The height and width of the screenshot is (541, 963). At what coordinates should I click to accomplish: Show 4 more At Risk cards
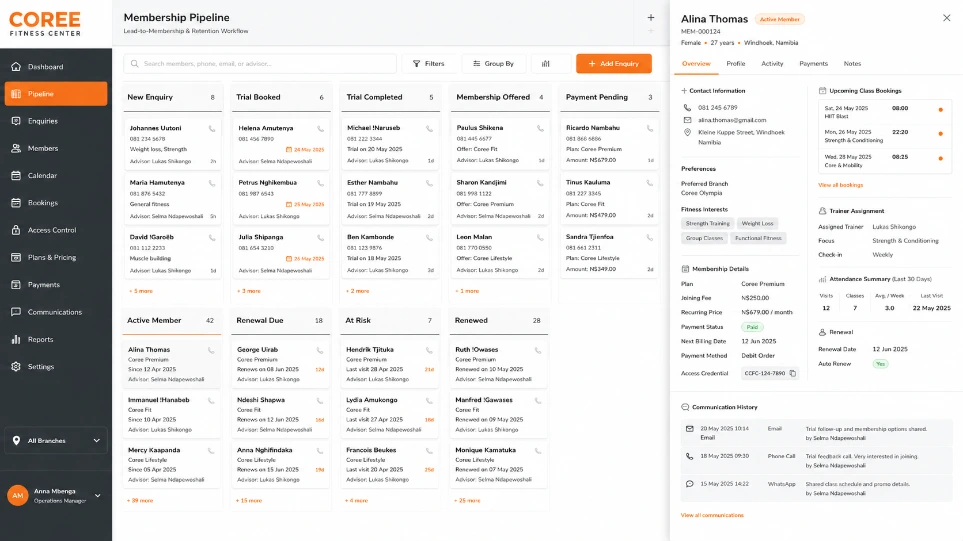point(356,500)
